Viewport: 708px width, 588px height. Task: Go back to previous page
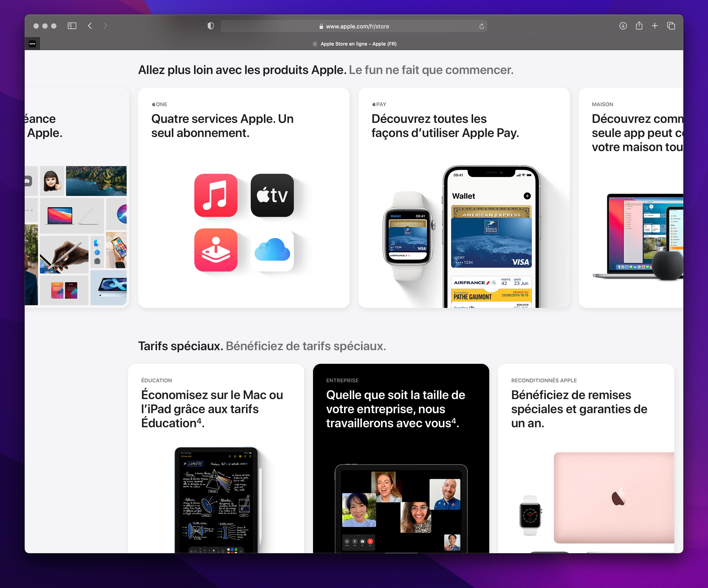click(x=90, y=26)
